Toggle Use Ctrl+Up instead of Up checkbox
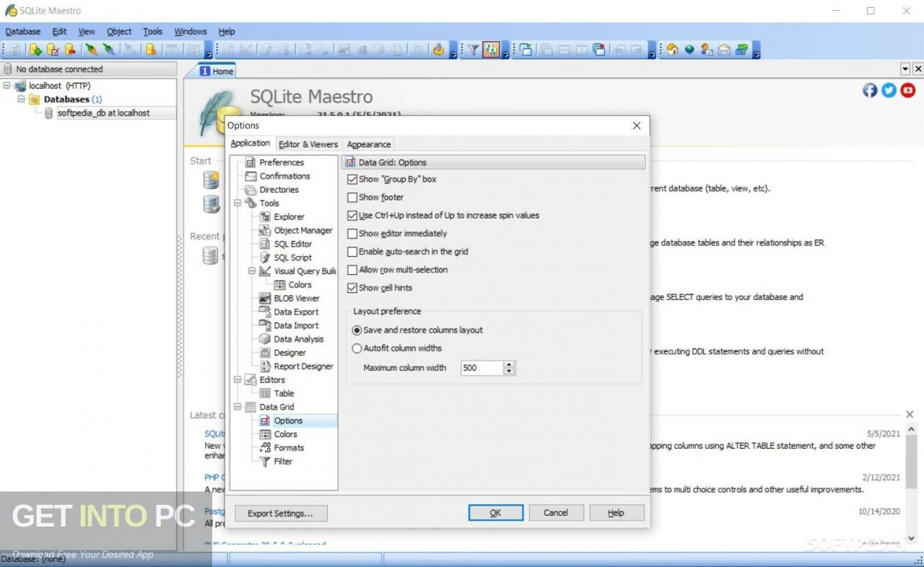This screenshot has height=567, width=924. [x=352, y=215]
